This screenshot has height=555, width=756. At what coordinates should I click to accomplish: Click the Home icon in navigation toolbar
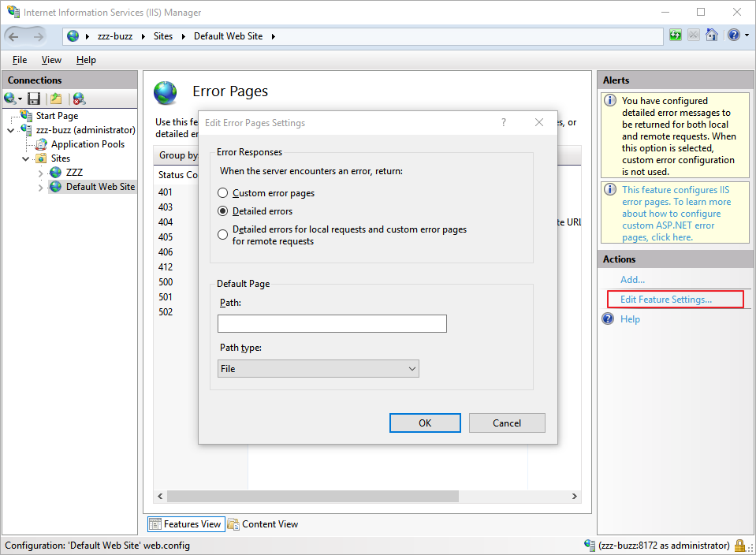(712, 35)
